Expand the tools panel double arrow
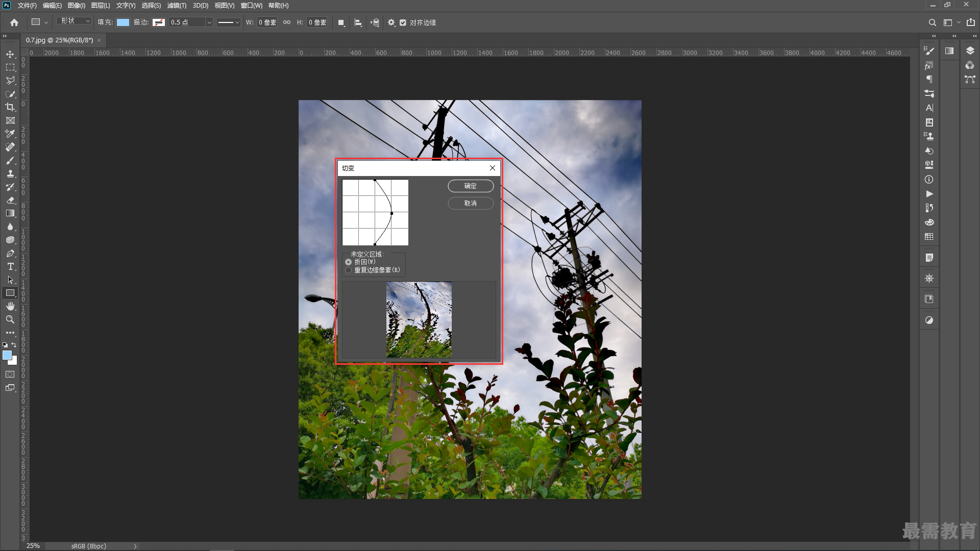 5,36
